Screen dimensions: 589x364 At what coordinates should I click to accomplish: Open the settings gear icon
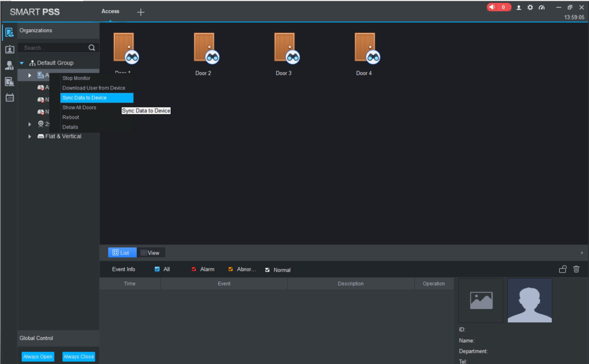tap(530, 7)
